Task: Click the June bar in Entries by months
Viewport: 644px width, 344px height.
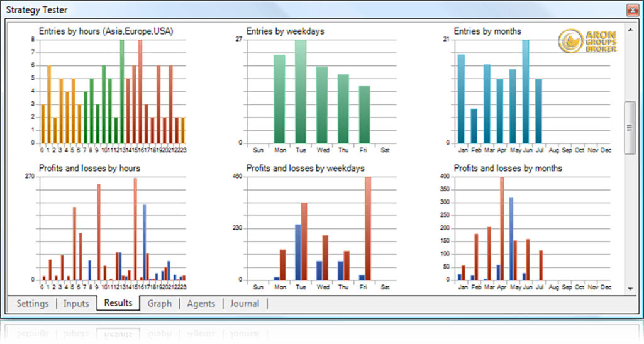Action: coord(526,91)
